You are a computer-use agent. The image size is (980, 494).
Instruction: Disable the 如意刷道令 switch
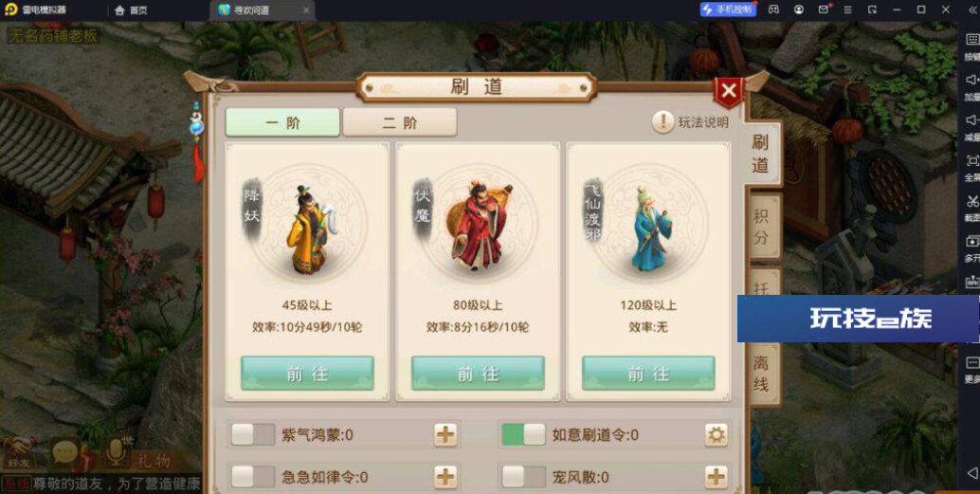[x=524, y=434]
